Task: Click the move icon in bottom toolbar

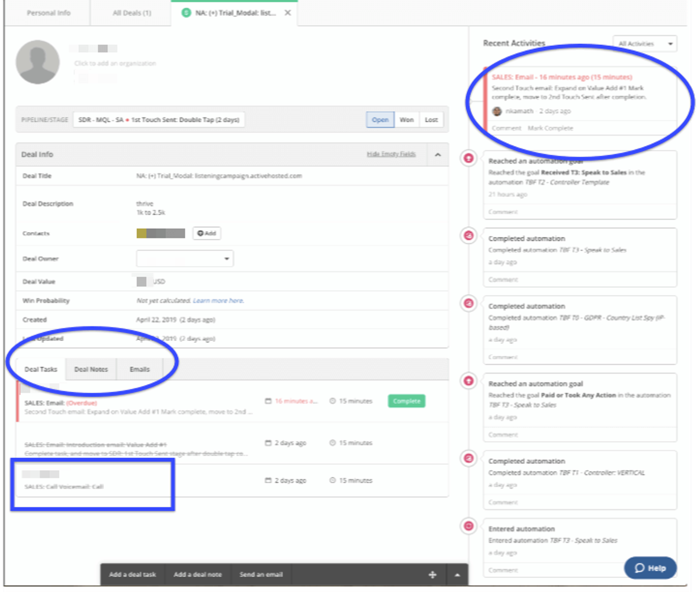Action: pyautogui.click(x=432, y=575)
